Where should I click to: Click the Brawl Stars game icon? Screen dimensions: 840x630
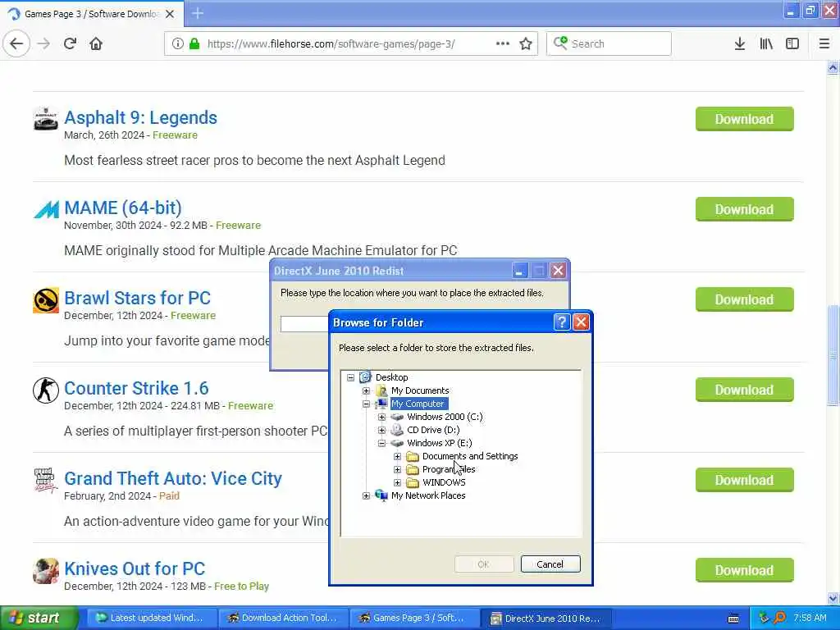click(46, 300)
